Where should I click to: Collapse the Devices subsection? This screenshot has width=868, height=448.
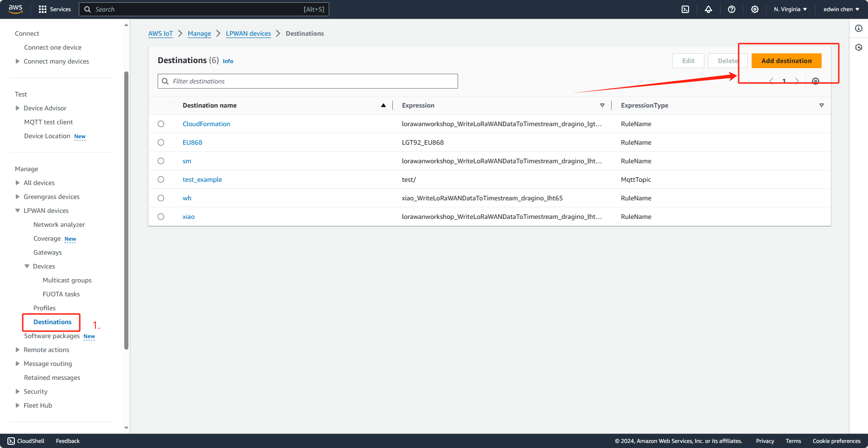pyautogui.click(x=27, y=266)
